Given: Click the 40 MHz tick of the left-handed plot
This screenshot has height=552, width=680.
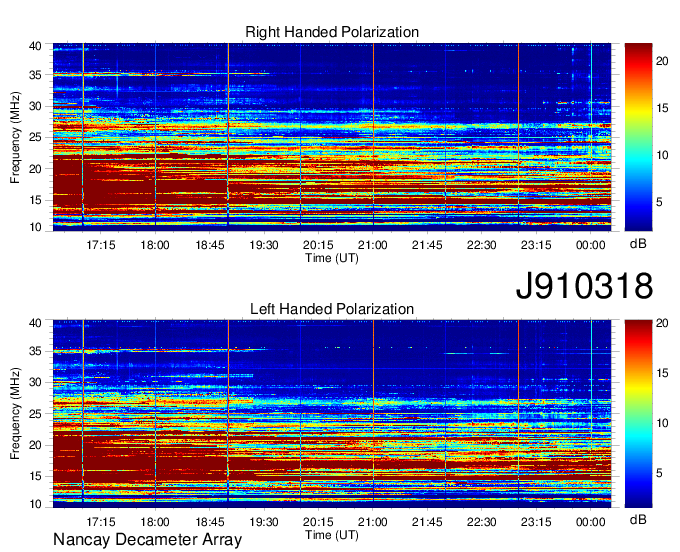Looking at the screenshot, I should pyautogui.click(x=35, y=323).
